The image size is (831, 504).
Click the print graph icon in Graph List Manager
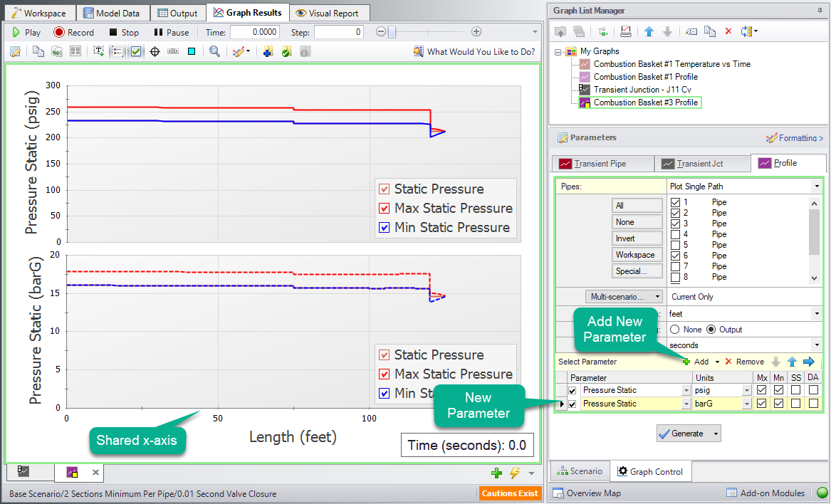(626, 31)
